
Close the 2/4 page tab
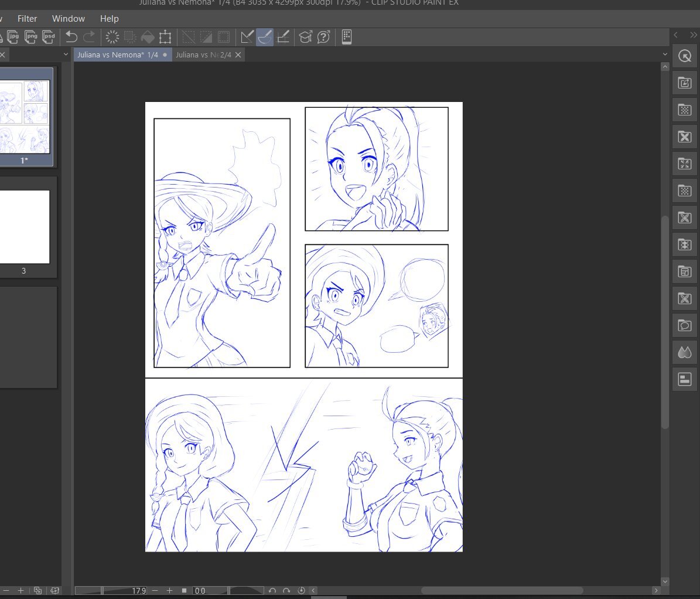[x=238, y=55]
